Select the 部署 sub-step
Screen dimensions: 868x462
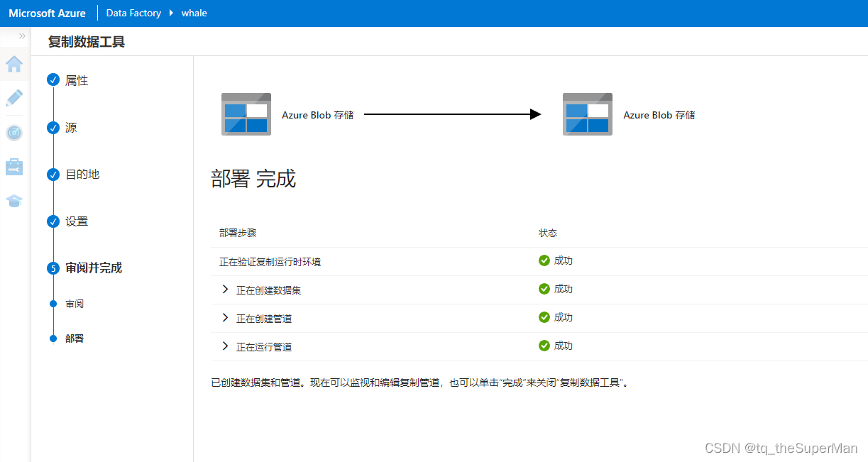tap(75, 339)
